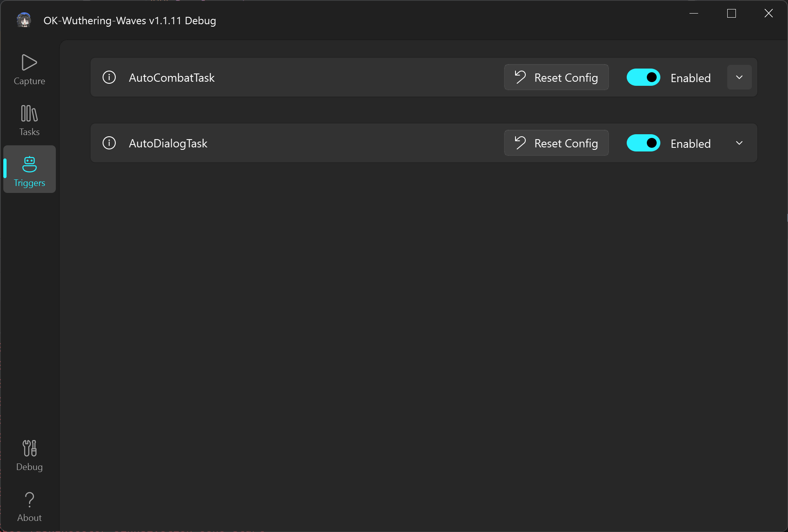Click the app avatar icon in title bar
Image resolution: width=788 pixels, height=532 pixels.
tap(24, 20)
